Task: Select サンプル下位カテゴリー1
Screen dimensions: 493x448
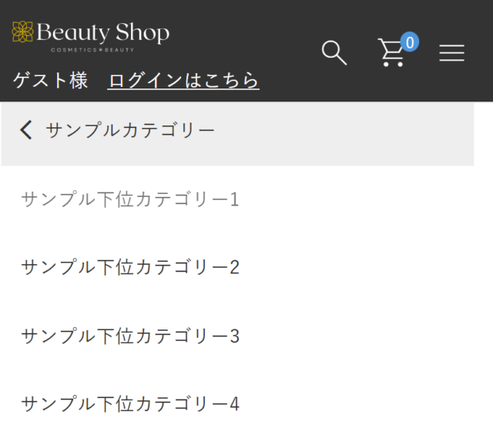Action: pos(129,200)
